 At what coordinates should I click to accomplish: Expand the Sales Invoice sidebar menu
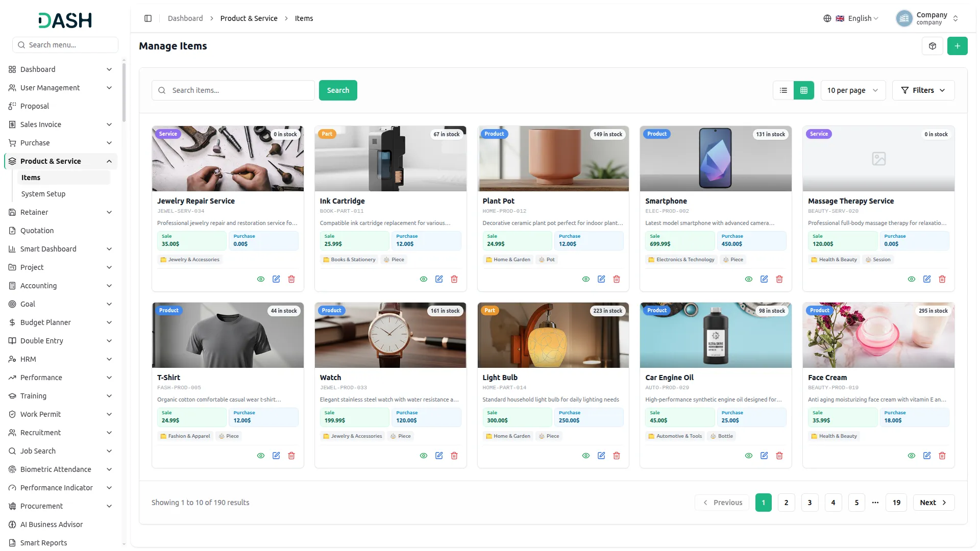60,124
